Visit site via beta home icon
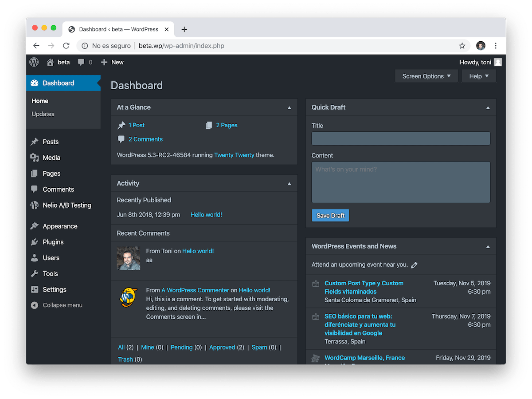Screen dimensions: 532x399 point(50,62)
